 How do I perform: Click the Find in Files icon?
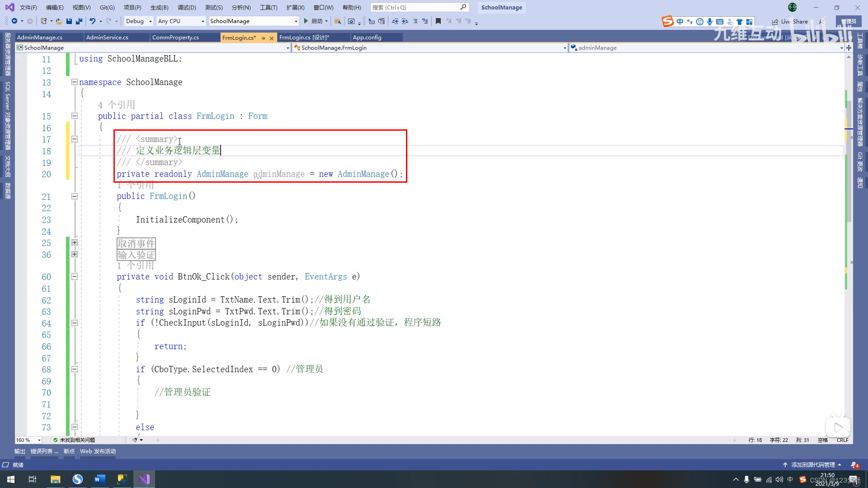click(337, 21)
